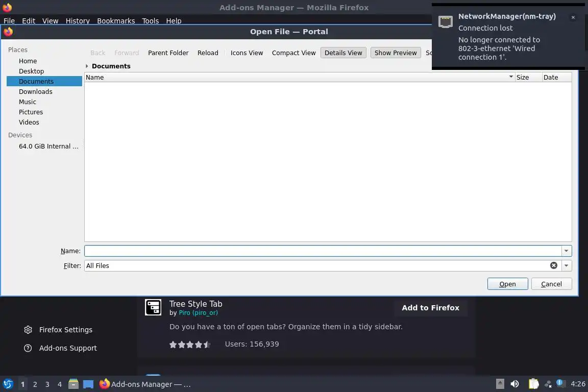Click the Cancel button
Image resolution: width=588 pixels, height=392 pixels.
pos(551,284)
